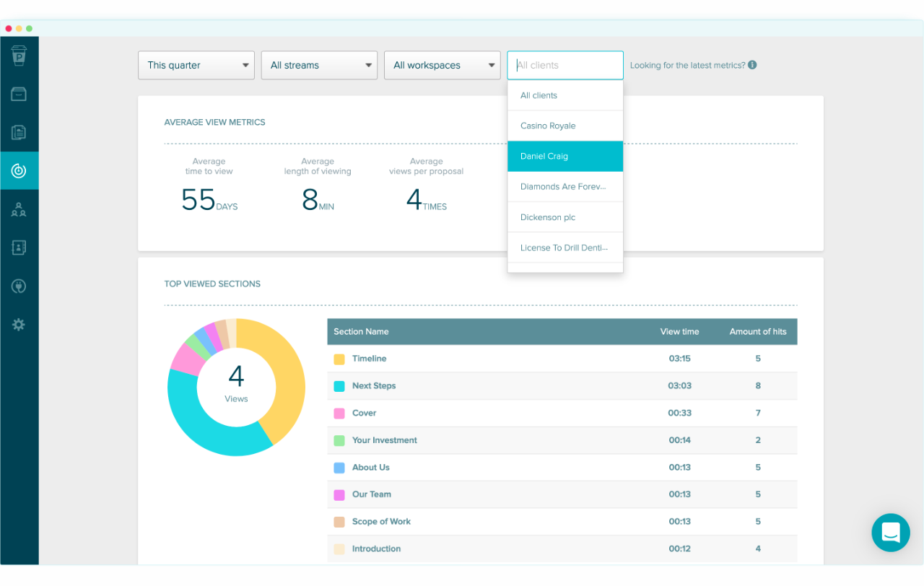Click Looking for the latest metrics link
Screen dimensions: 924x586
687,65
